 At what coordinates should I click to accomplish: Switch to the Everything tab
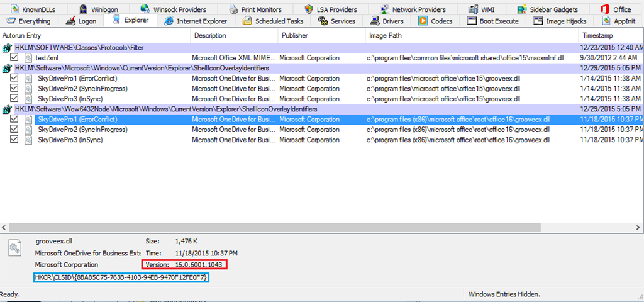pos(29,21)
